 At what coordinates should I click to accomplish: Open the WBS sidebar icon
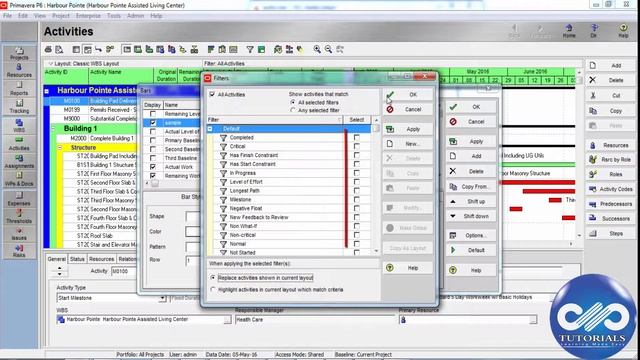(x=19, y=125)
